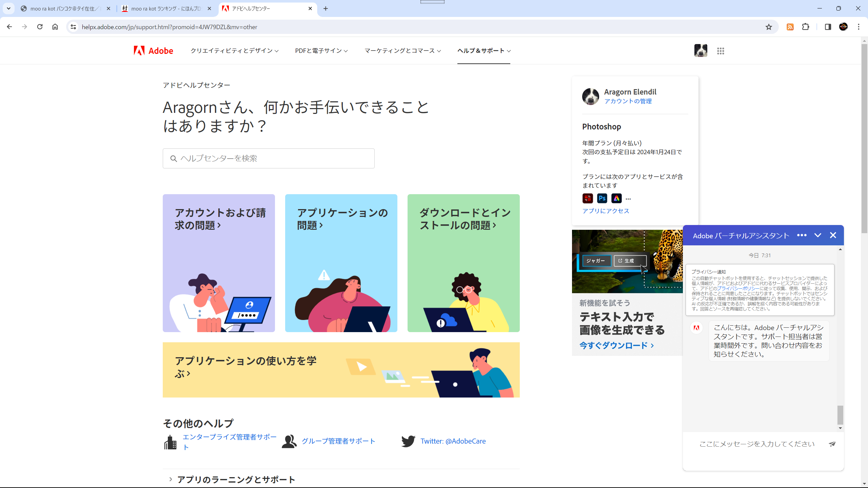The height and width of the screenshot is (488, 868).
Task: Expand マーケティングとコマース menu
Action: tap(402, 50)
